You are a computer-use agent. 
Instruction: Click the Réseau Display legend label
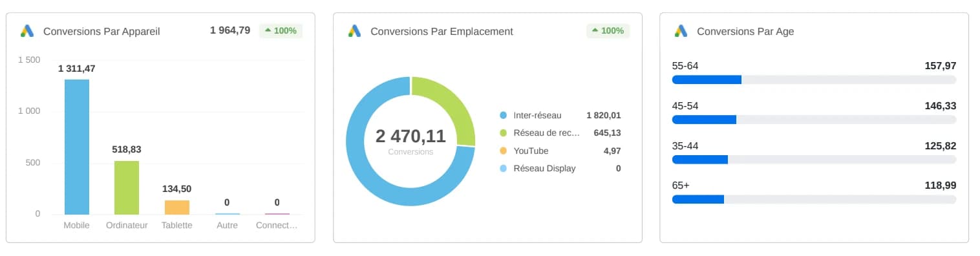coord(544,168)
